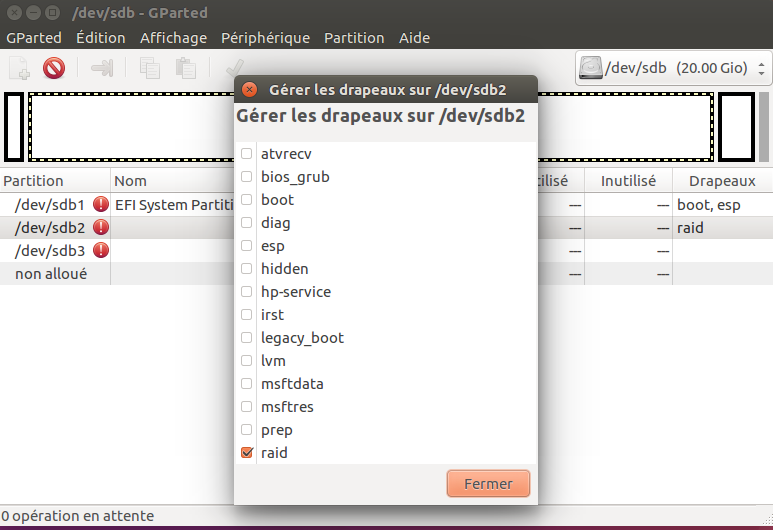Uncheck the raid flag checkbox
This screenshot has width=773, height=530.
(246, 453)
